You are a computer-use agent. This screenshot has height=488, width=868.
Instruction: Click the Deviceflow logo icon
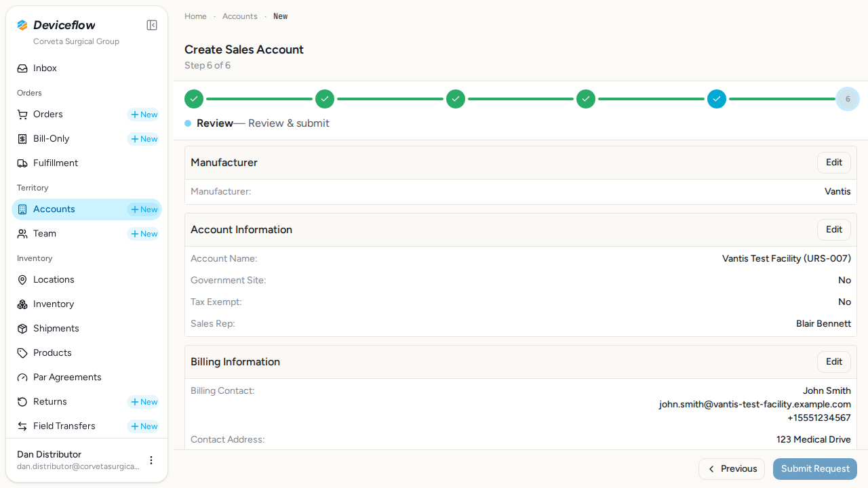click(x=22, y=25)
